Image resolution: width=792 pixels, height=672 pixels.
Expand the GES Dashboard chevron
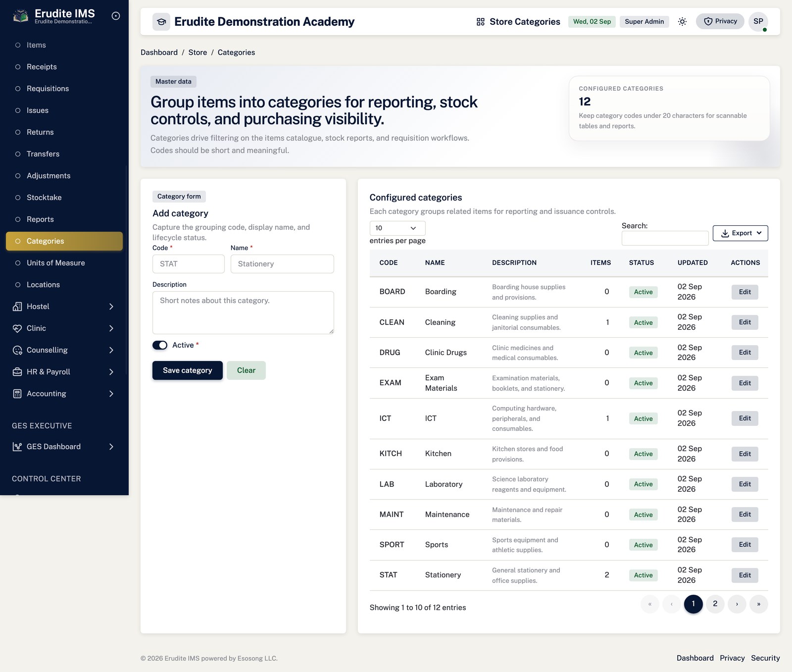pyautogui.click(x=111, y=447)
